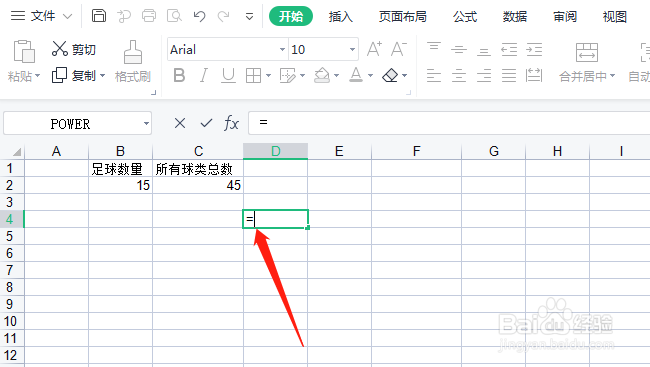Click the borders icon
This screenshot has height=367, width=650.
tap(253, 76)
